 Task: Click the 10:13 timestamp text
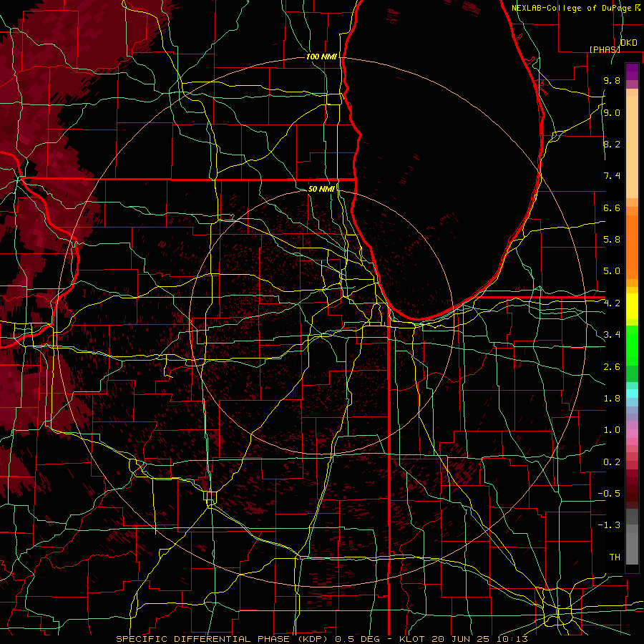coord(513,639)
